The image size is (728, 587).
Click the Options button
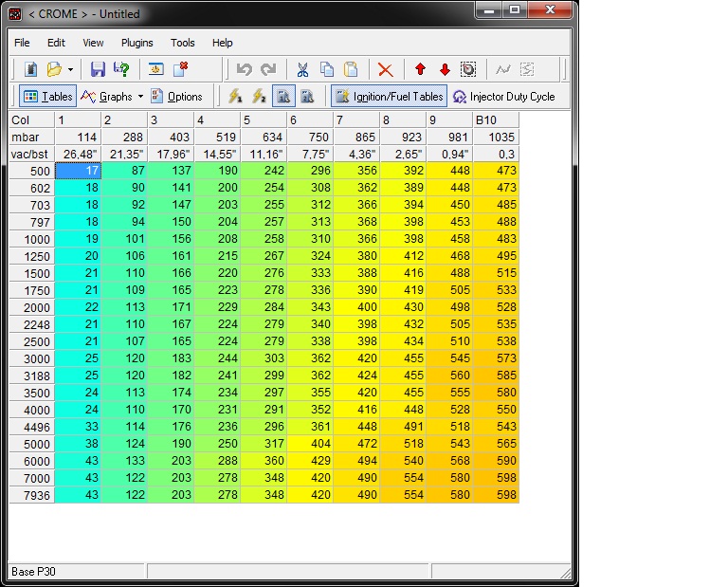[177, 97]
